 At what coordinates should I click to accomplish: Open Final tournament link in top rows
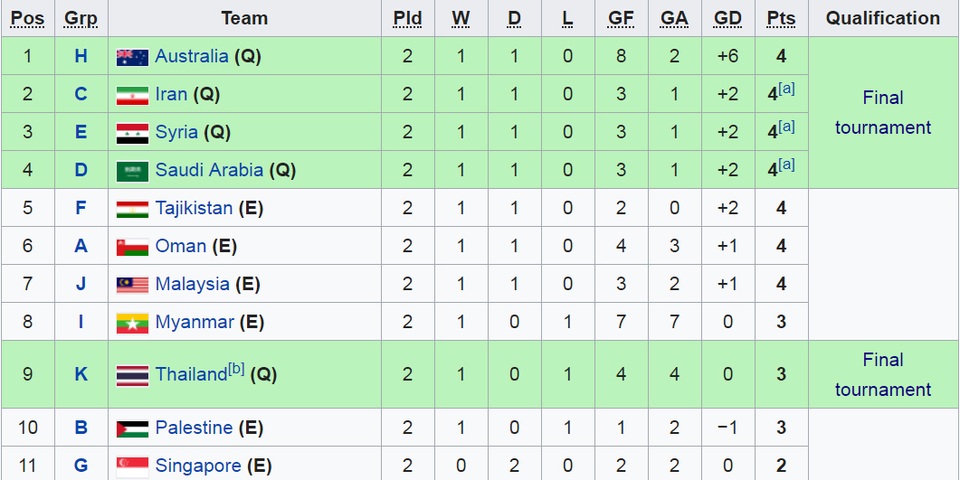(x=883, y=113)
